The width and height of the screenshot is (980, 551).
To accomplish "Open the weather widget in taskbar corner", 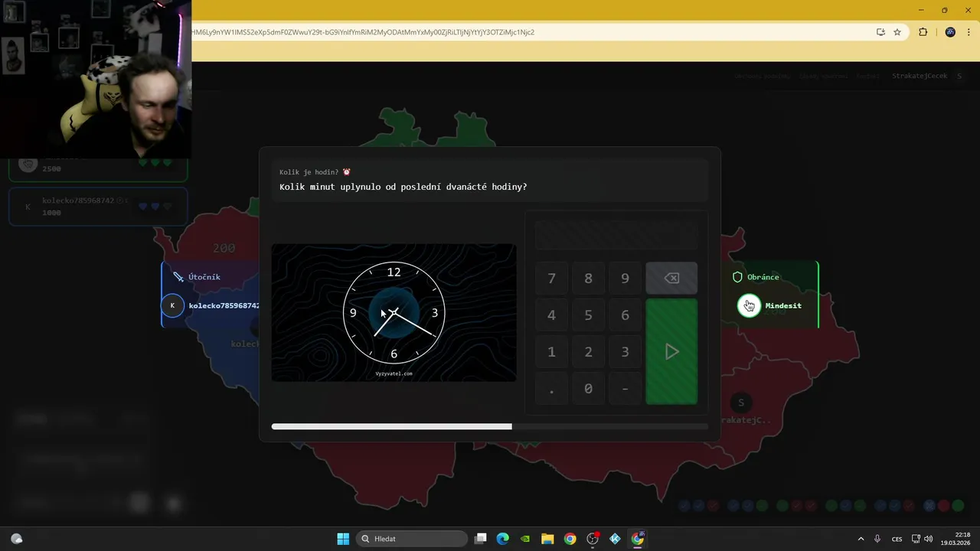I will (x=17, y=539).
